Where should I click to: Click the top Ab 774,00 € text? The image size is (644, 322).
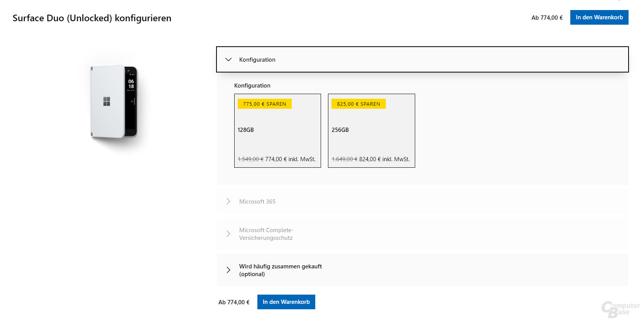(547, 18)
